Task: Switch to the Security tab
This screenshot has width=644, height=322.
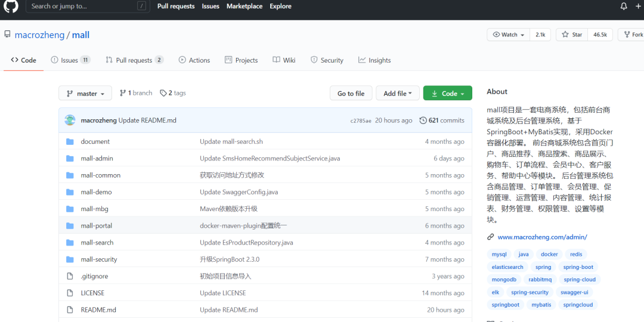Action: (x=327, y=60)
